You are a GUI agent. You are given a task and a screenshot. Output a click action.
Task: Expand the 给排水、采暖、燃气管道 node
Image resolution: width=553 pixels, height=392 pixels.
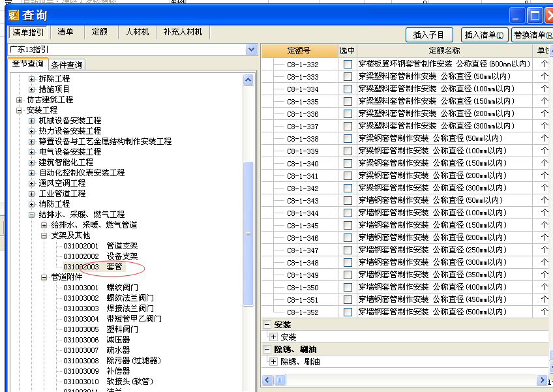[x=44, y=225]
